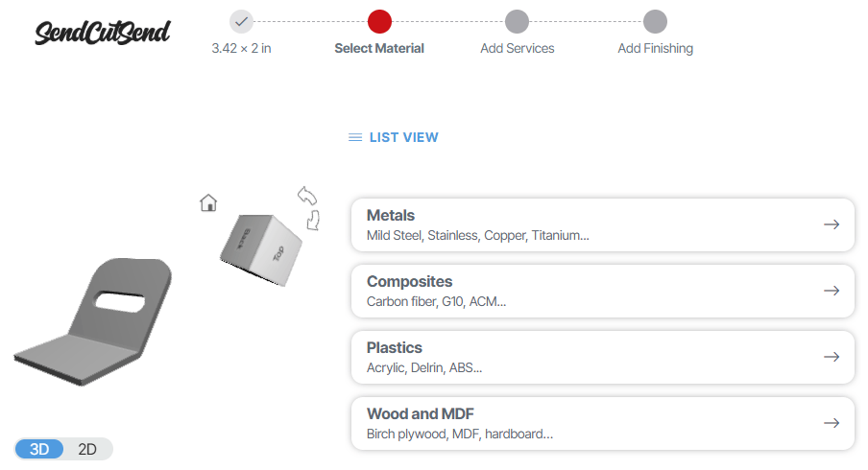The width and height of the screenshot is (868, 470).
Task: Switch the preview to 2D mode
Action: pyautogui.click(x=87, y=449)
